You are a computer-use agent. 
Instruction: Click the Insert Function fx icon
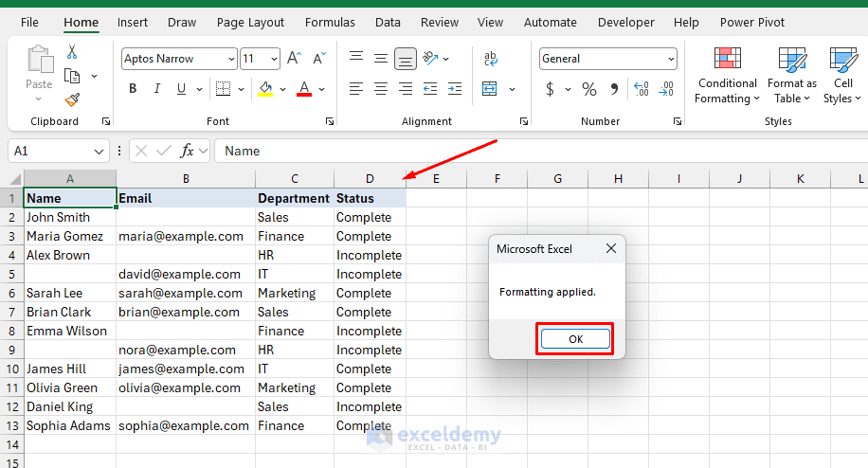tap(187, 151)
